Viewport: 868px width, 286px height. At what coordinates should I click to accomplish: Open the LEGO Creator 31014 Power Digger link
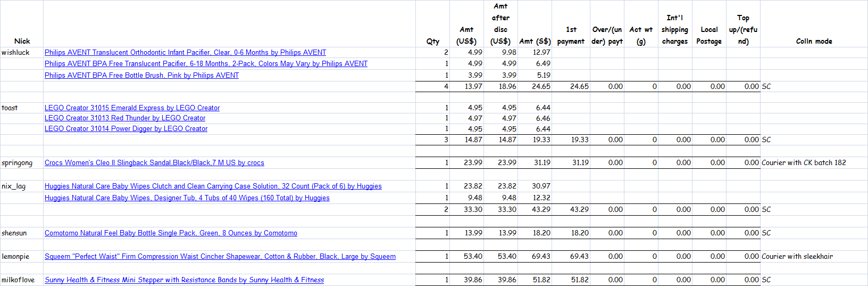pos(126,128)
